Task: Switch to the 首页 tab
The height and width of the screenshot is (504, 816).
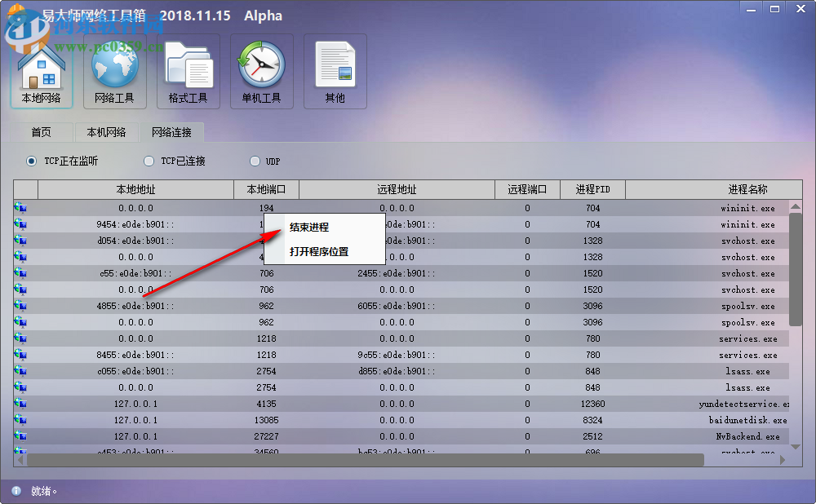Action: [x=41, y=133]
